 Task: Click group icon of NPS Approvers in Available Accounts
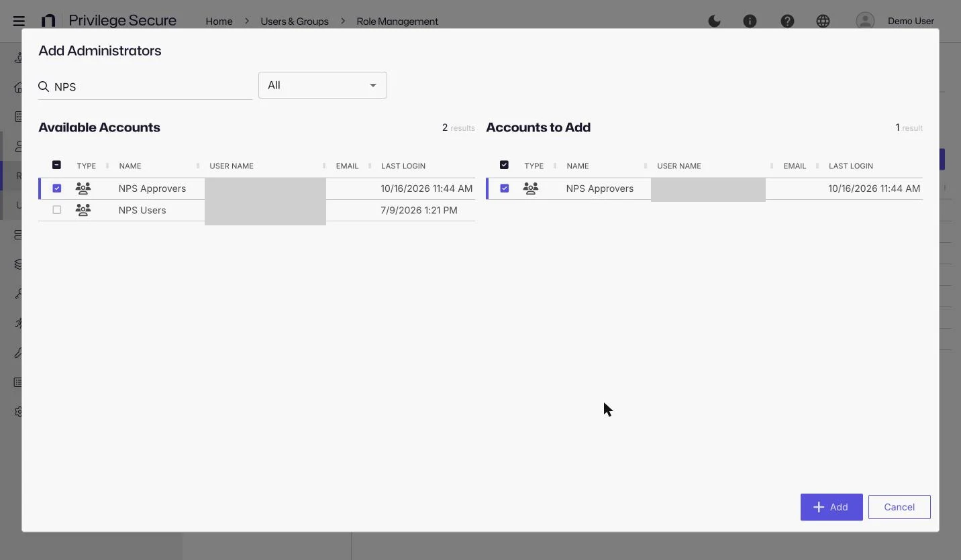pyautogui.click(x=83, y=188)
